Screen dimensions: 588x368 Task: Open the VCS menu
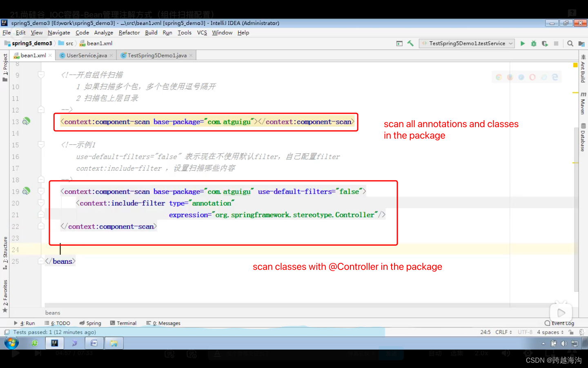[202, 33]
